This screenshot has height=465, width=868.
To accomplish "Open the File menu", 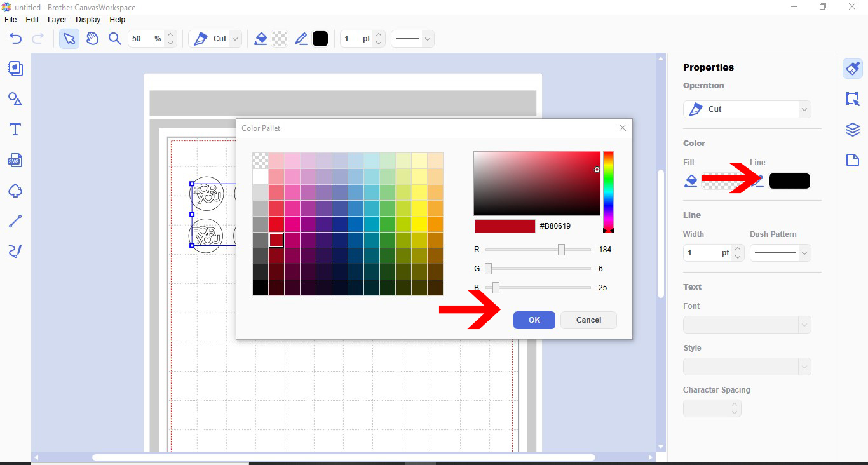I will coord(11,20).
